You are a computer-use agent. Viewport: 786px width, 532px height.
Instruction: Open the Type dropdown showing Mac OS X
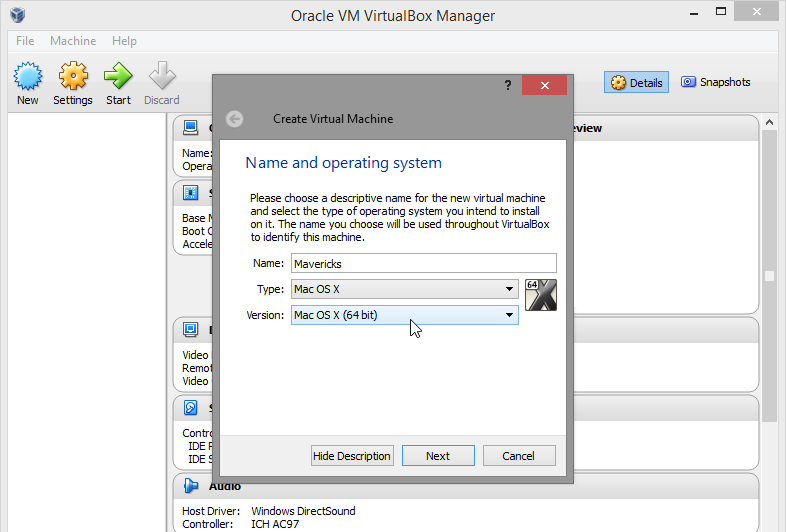(405, 289)
